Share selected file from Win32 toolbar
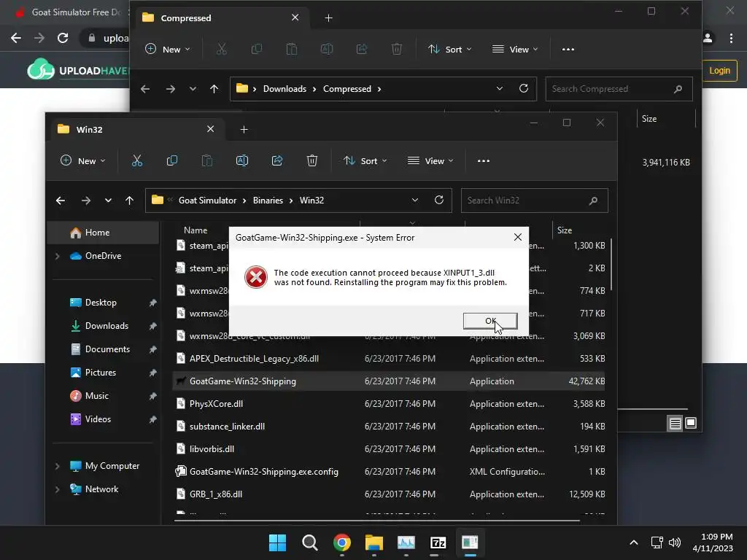This screenshot has width=747, height=560. (x=277, y=161)
